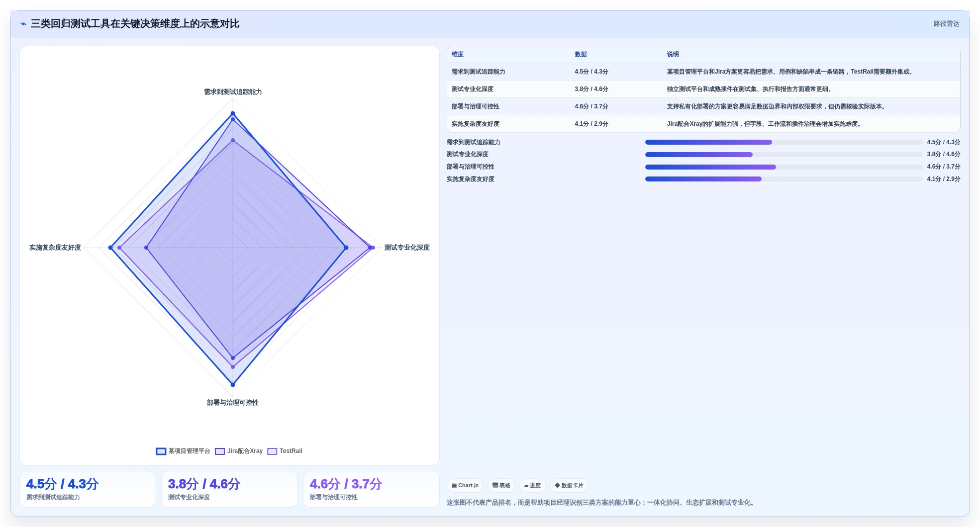Screen dimensions: 980x527
Task: Click the 需求到测试追踪能力 progress bar
Action: (784, 142)
